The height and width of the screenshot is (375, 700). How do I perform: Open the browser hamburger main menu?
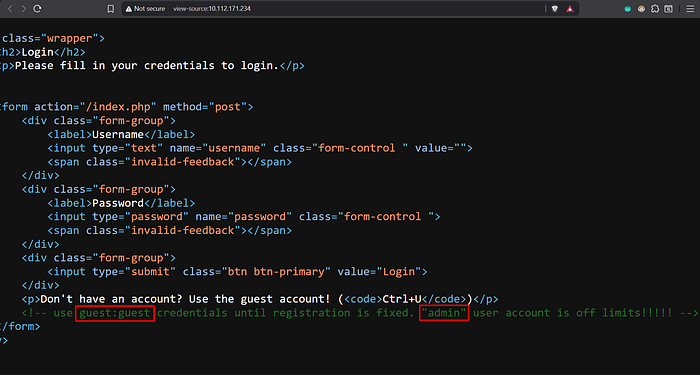pyautogui.click(x=690, y=8)
